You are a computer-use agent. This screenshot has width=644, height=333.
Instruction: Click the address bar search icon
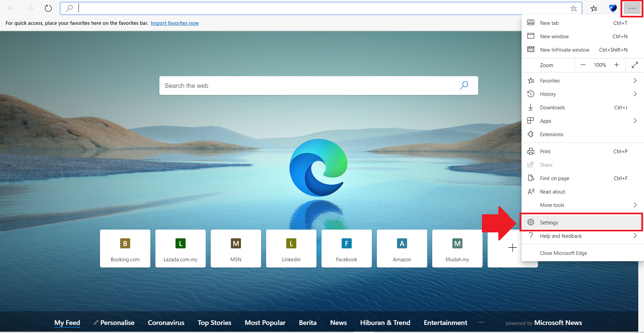click(x=69, y=8)
